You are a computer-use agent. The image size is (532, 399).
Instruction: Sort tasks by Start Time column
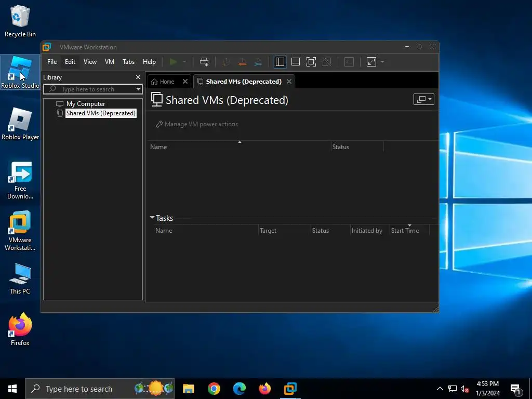click(x=409, y=231)
